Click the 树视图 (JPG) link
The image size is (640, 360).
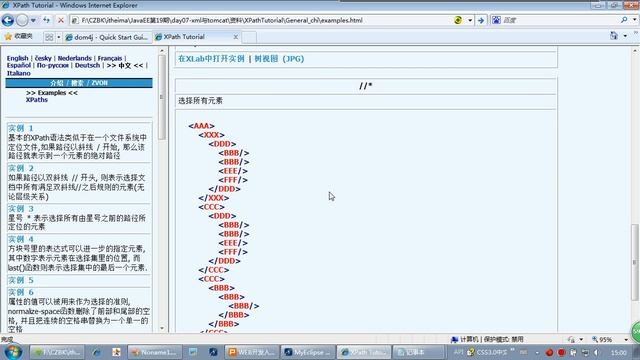coord(279,59)
